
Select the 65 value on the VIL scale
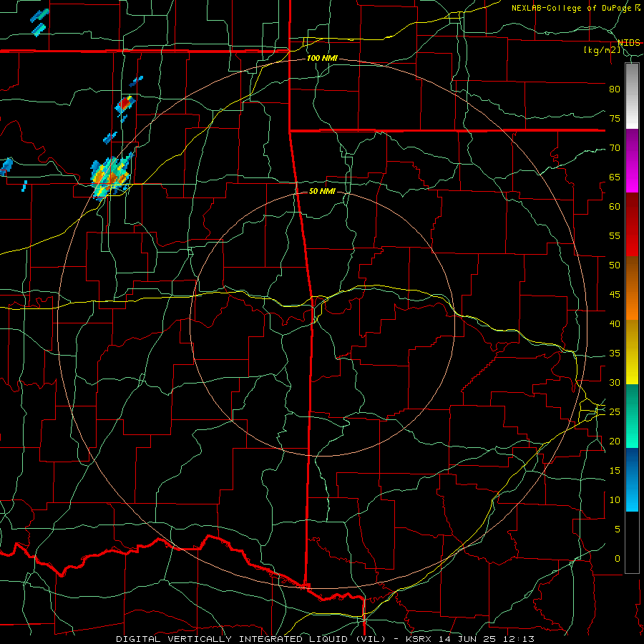[x=615, y=177]
